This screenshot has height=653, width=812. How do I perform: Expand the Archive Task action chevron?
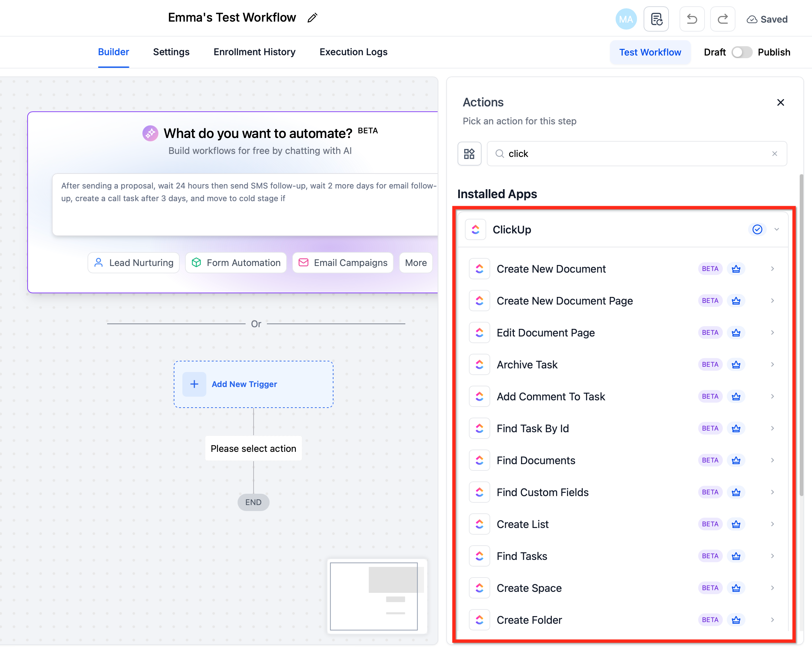(772, 364)
